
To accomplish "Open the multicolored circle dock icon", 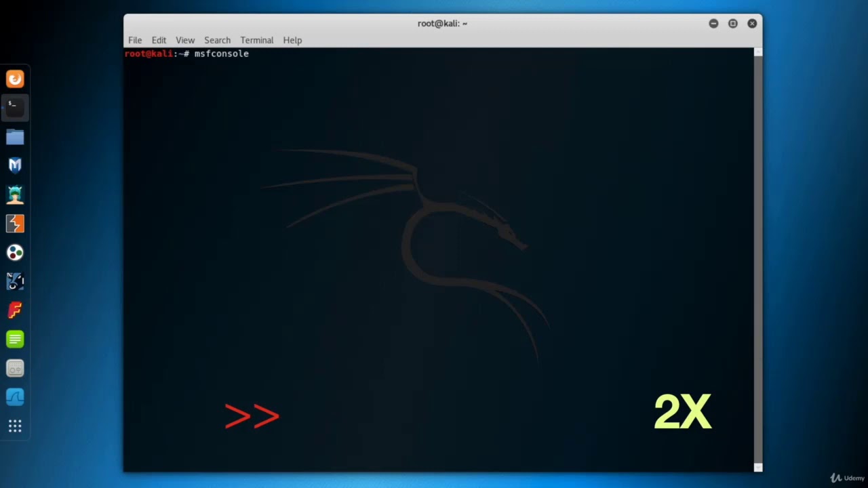I will click(x=15, y=253).
